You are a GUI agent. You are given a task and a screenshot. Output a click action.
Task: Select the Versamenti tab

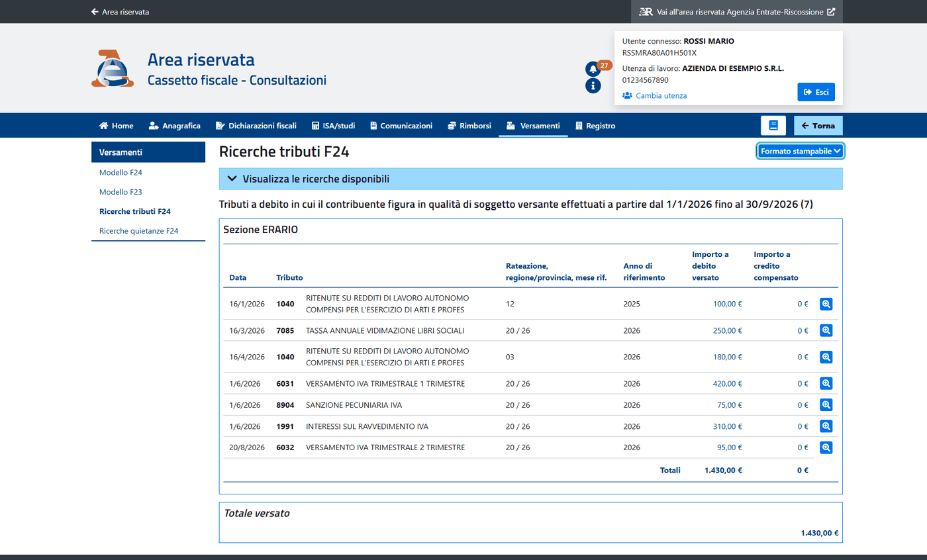[x=533, y=125]
